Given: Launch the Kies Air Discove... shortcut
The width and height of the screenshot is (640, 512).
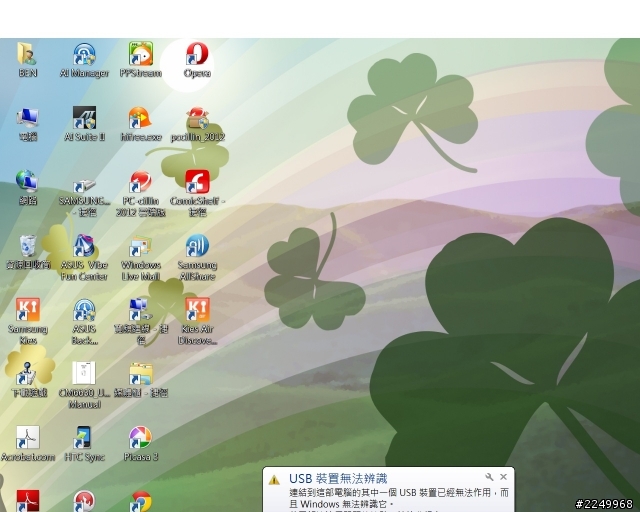Looking at the screenshot, I should 198,310.
